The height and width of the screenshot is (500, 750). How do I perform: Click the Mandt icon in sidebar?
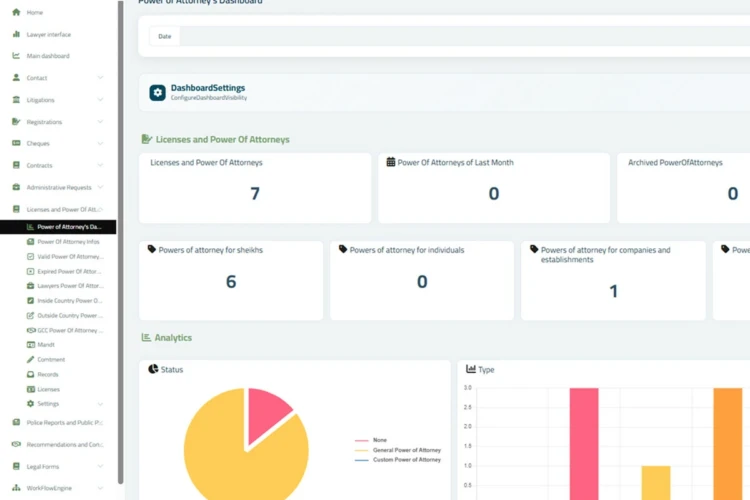click(31, 344)
